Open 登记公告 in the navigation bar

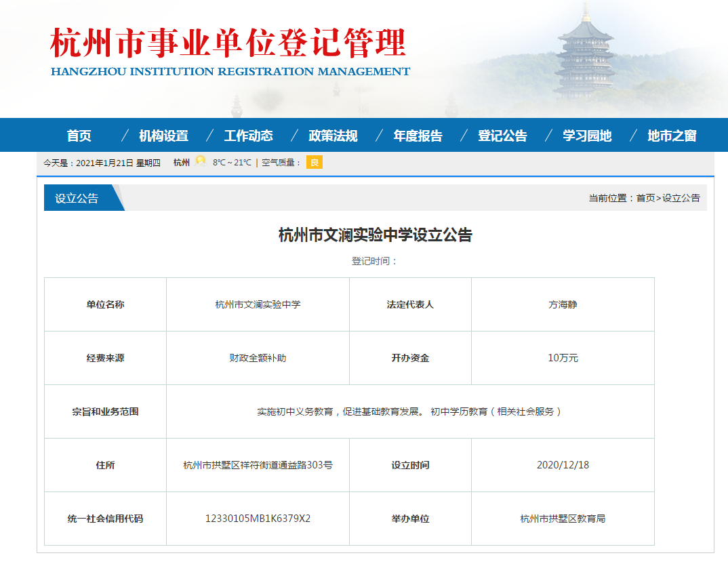pos(502,136)
